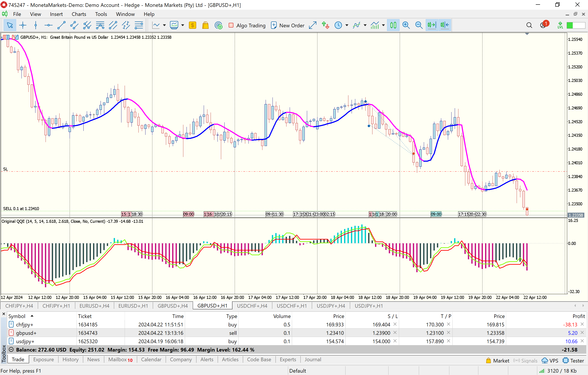
Task: Click the Fibonacci retracement tool
Action: 139,25
